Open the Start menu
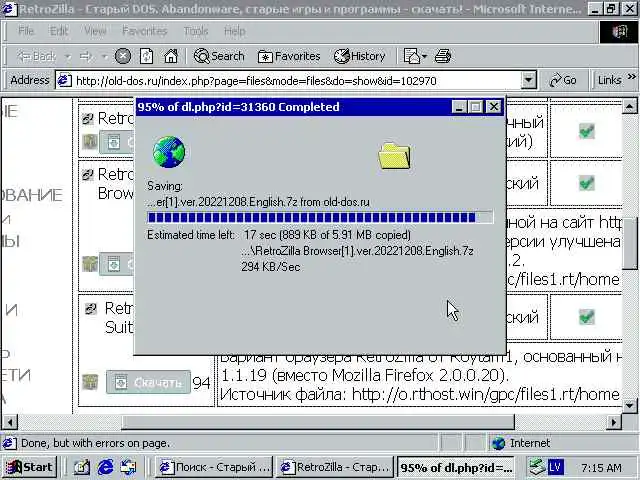 click(30, 467)
